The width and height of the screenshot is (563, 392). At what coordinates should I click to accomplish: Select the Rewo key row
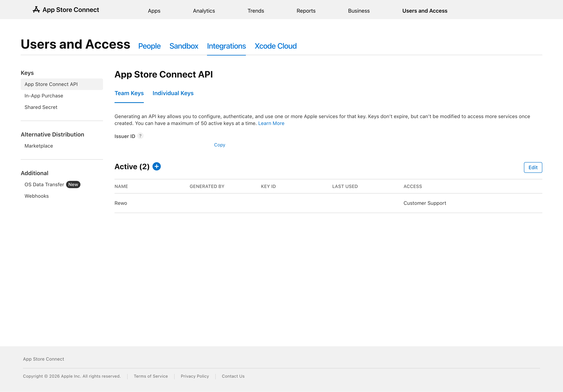pos(121,203)
